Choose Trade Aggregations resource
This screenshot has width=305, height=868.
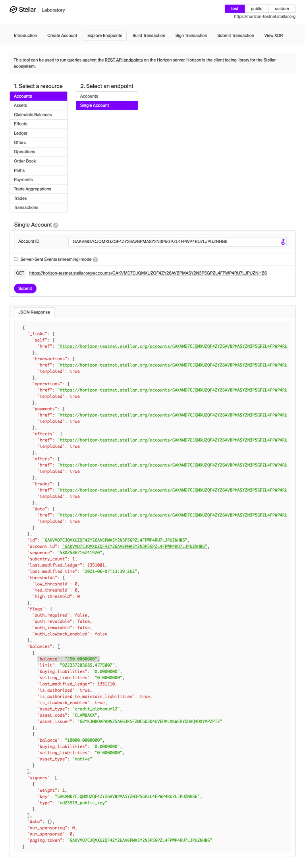(x=39, y=189)
